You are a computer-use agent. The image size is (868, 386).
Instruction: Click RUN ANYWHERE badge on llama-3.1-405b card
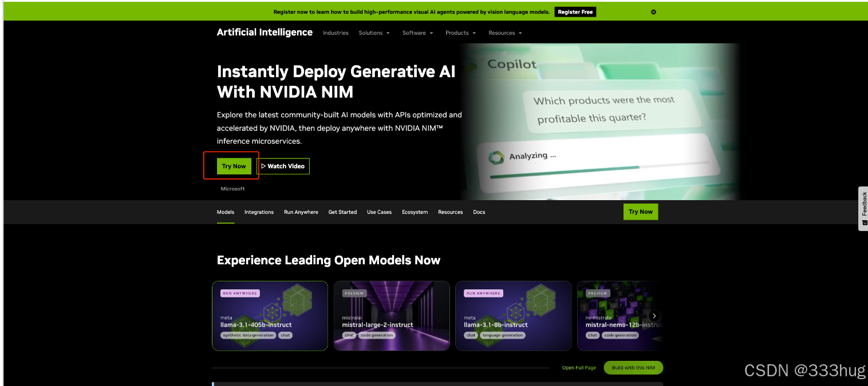point(240,293)
